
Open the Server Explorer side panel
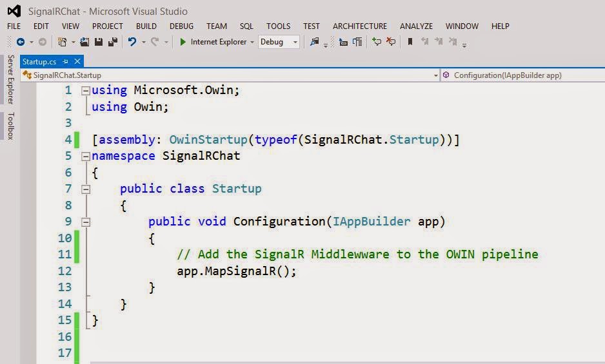[11, 79]
